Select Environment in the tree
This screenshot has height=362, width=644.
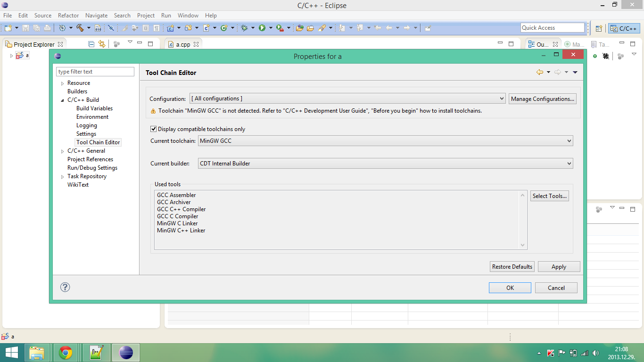pyautogui.click(x=92, y=117)
